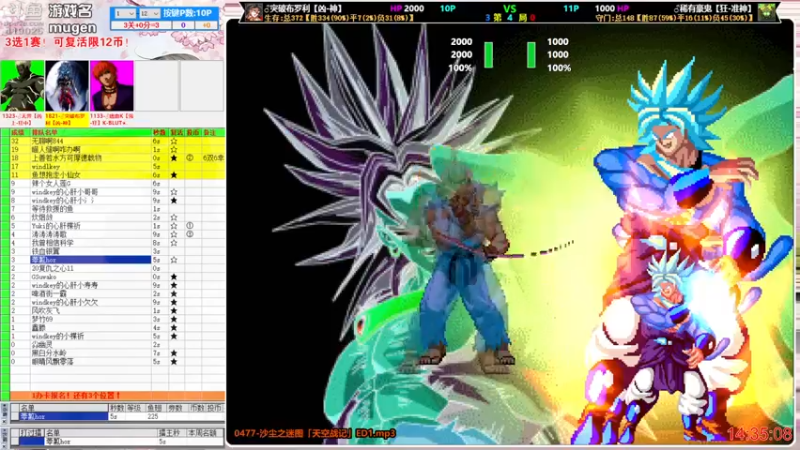Select 零氪 row in the 名单 panel
800x450 pixels.
pos(64,417)
